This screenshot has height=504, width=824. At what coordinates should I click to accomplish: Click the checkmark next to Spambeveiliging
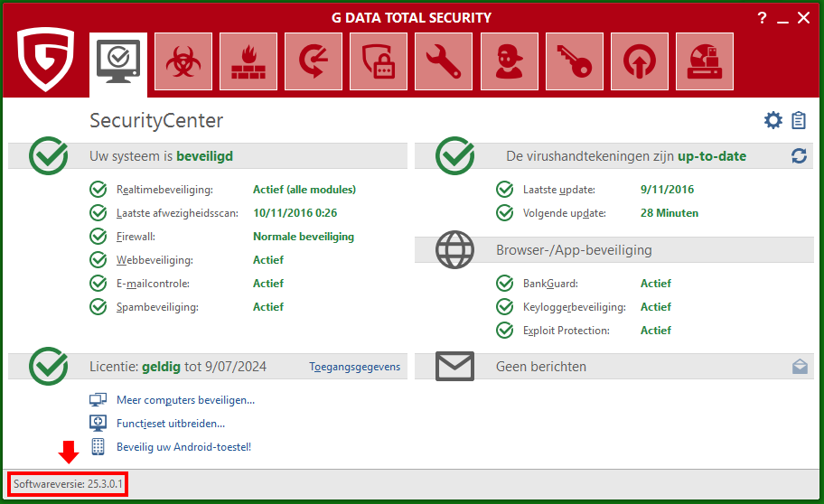pos(98,306)
